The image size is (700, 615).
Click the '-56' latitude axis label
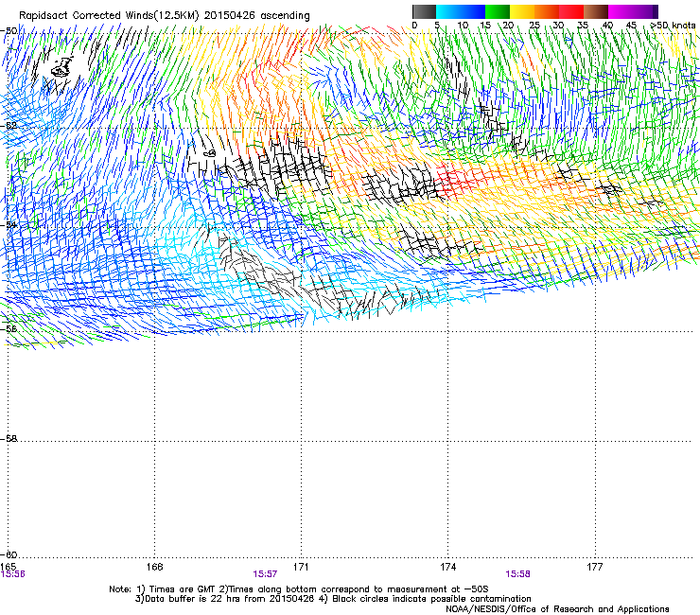(x=9, y=328)
